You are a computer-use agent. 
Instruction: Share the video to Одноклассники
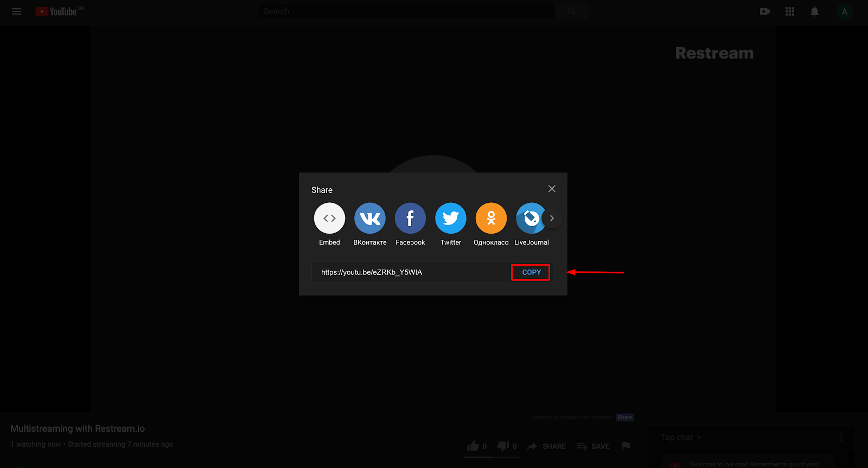(x=491, y=218)
